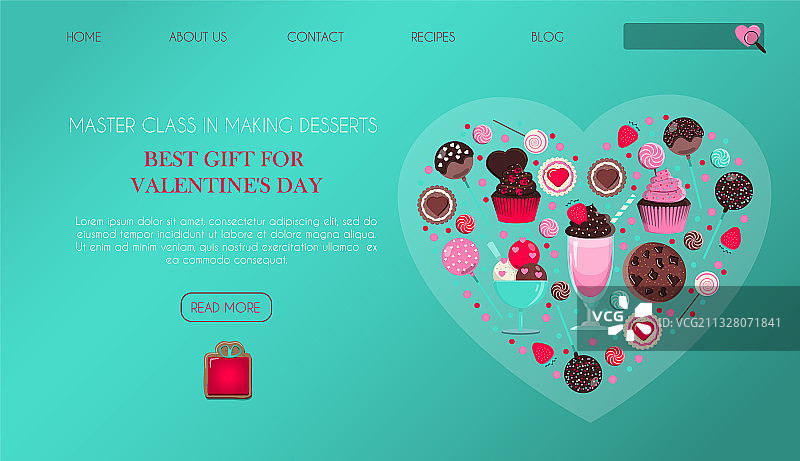The width and height of the screenshot is (800, 461).
Task: Click the READ MORE button
Action: (226, 307)
